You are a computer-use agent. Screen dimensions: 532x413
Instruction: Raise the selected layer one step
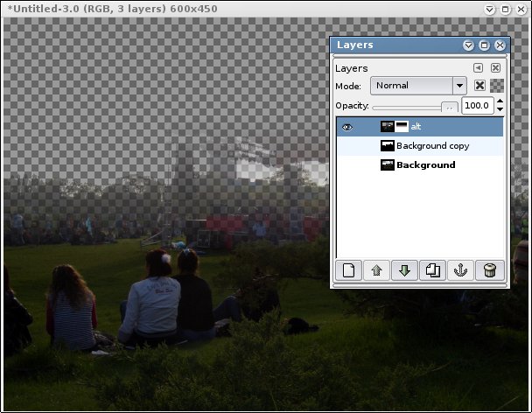click(376, 270)
